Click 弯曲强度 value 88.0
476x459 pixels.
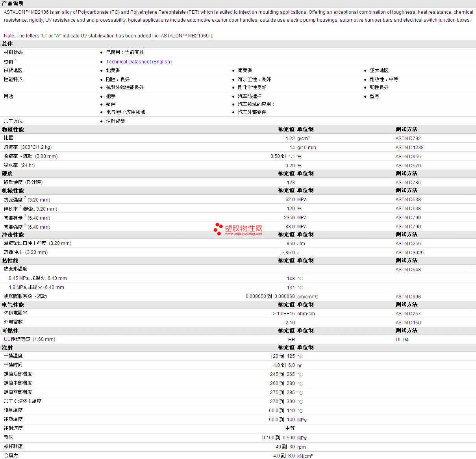coord(290,227)
